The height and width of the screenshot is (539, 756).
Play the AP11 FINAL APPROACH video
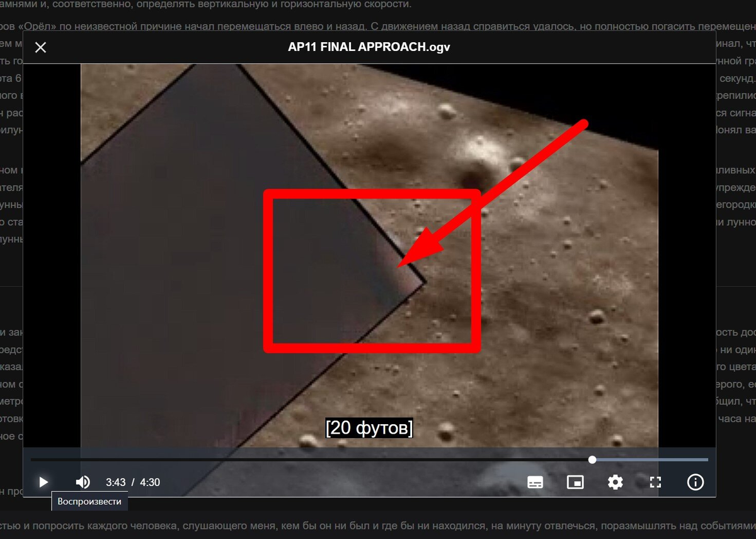point(43,482)
